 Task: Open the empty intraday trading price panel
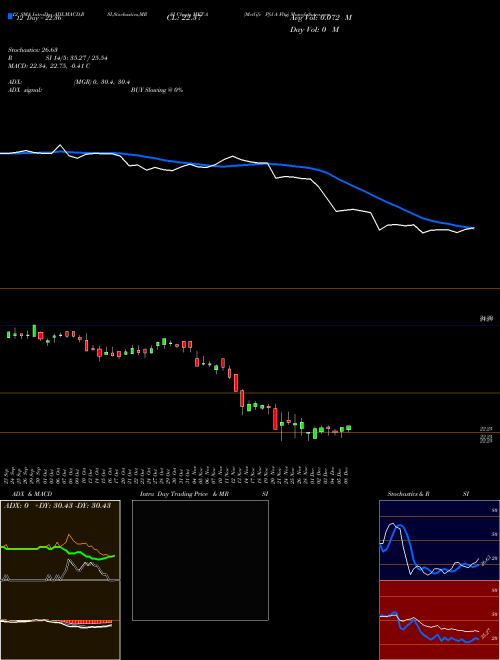pyautogui.click(x=200, y=560)
